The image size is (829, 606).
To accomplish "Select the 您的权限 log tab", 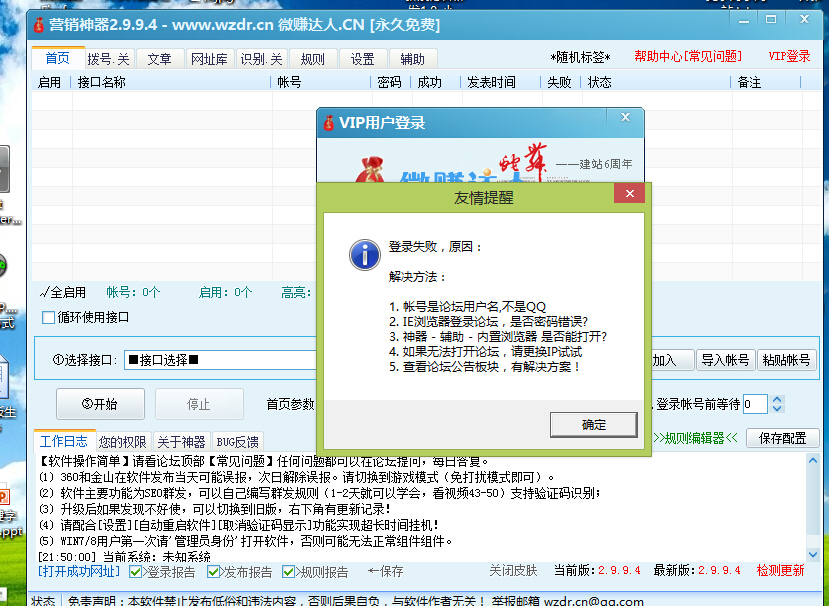I will [122, 441].
